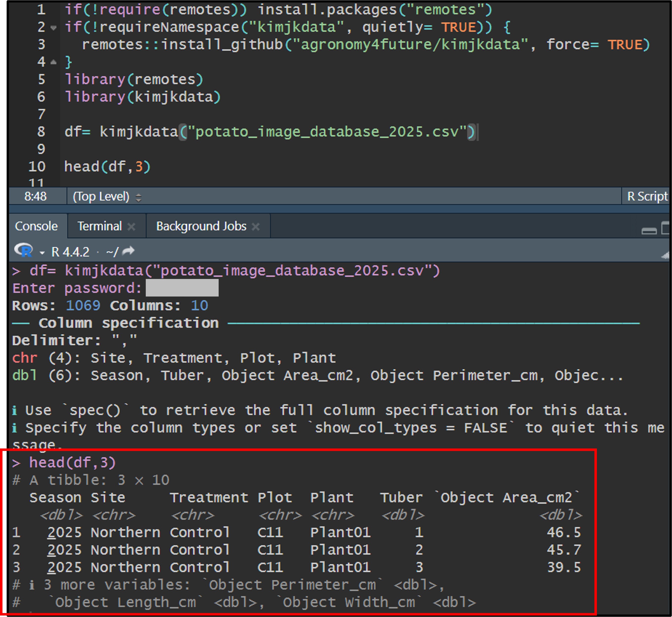Open the R Script file type menu

pyautogui.click(x=647, y=197)
